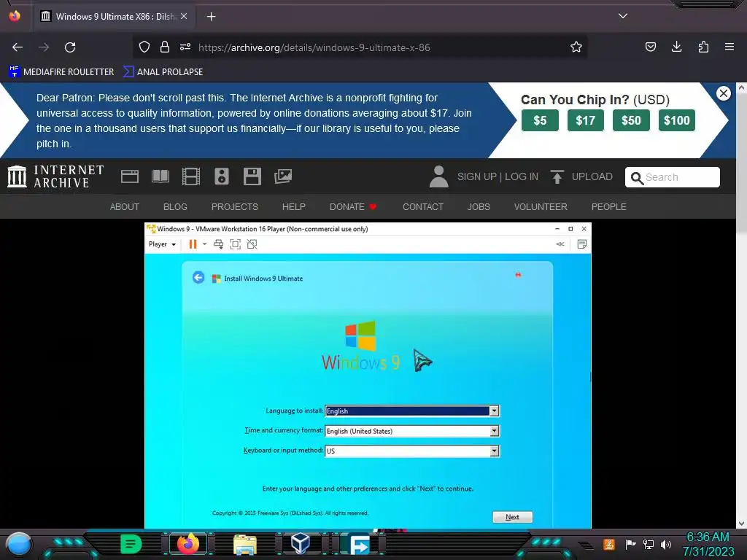
Task: Click VMware send Ctrl+Alt+Del icon
Action: tap(219, 244)
